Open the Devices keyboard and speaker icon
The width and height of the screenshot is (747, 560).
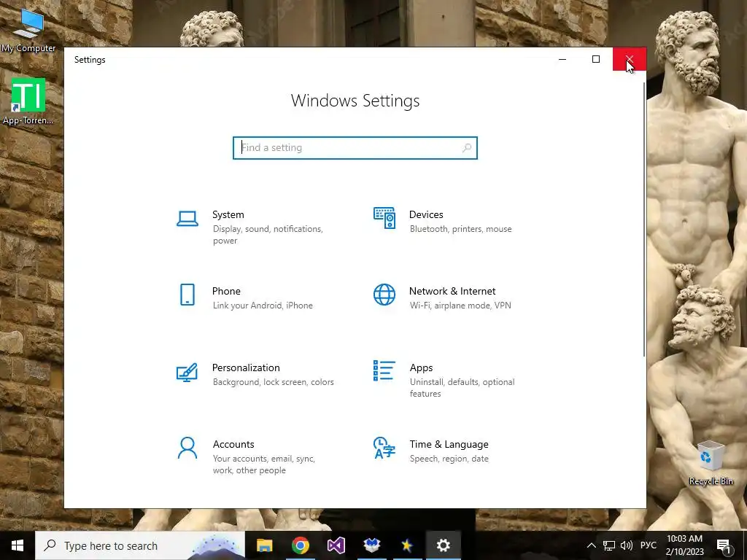(384, 218)
